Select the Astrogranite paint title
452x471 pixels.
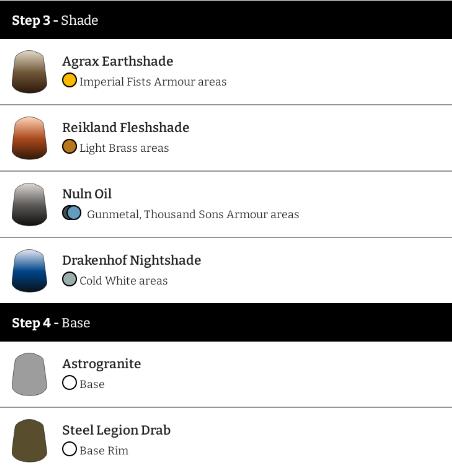click(x=102, y=364)
